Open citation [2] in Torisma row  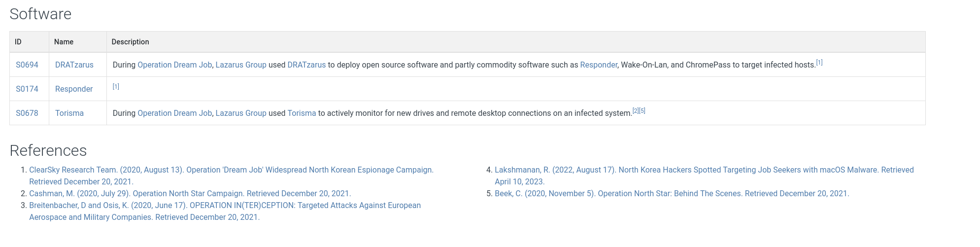point(636,110)
